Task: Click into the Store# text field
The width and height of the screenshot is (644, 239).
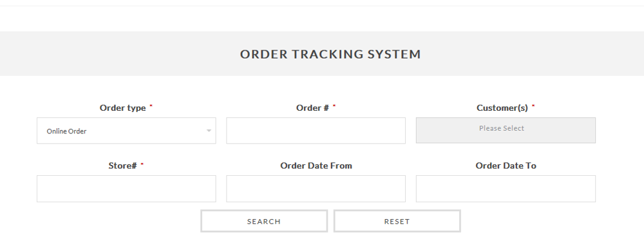Action: point(126,189)
